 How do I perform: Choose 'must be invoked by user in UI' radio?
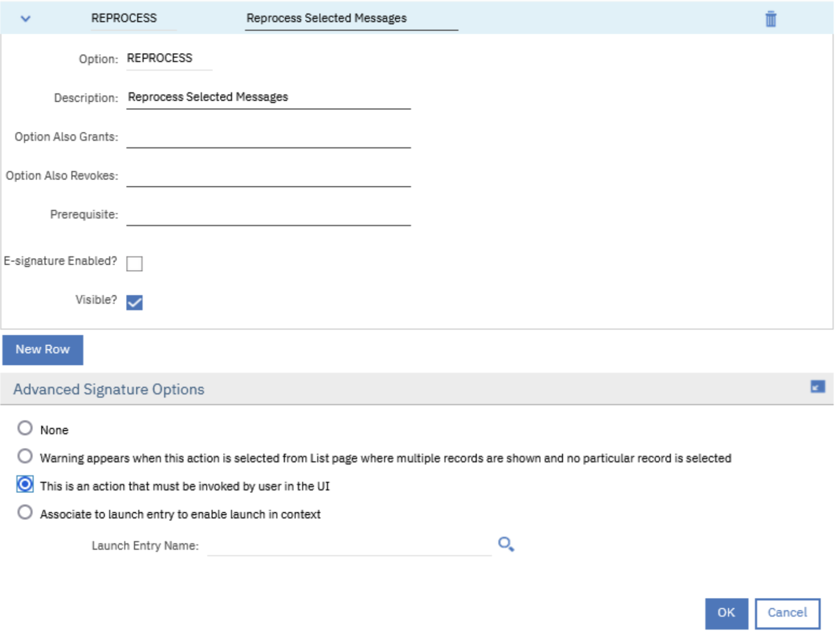click(x=25, y=484)
